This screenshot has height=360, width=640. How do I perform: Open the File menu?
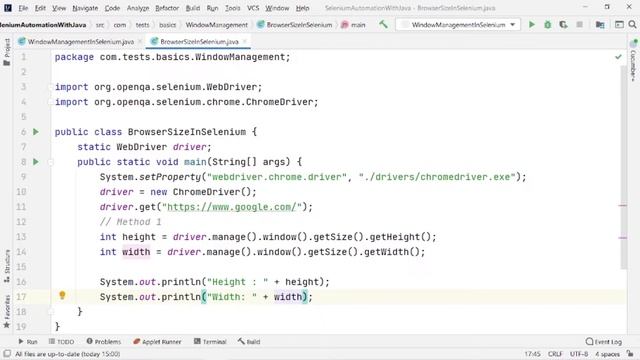coord(23,8)
